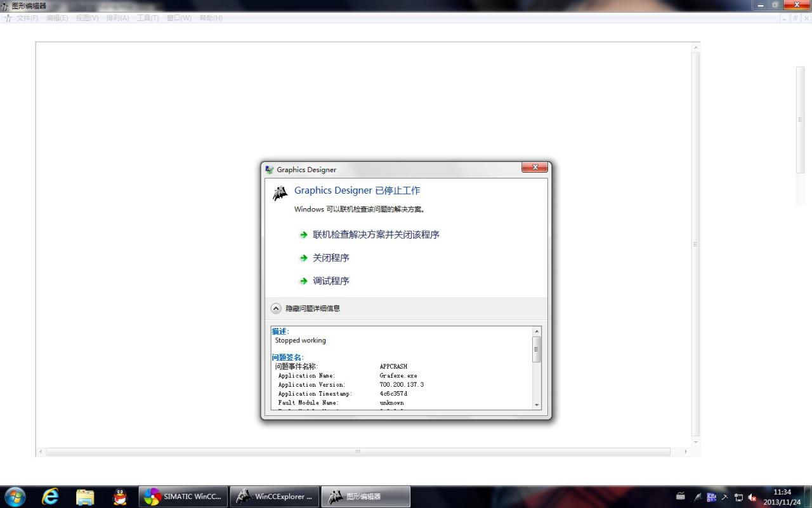
Task: Choose 关闭程序 in the crash dialog
Action: [331, 258]
